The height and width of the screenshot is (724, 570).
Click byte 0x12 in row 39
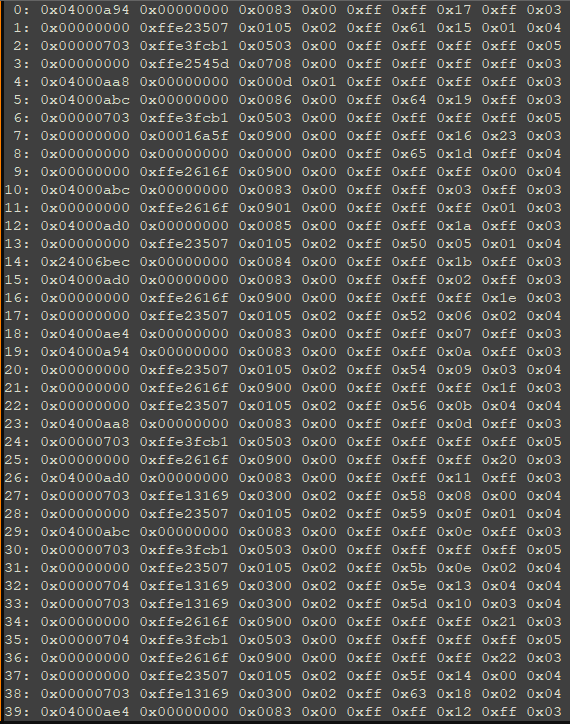click(454, 712)
